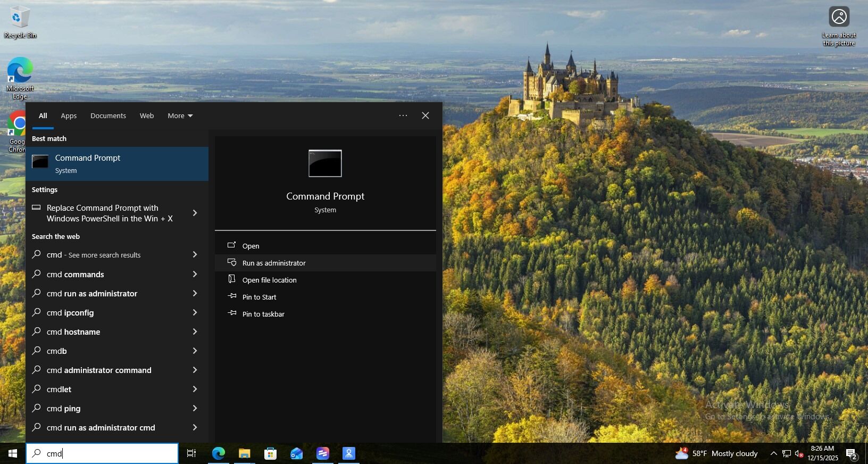868x464 pixels.
Task: Click the Command Prompt icon in Best match
Action: pos(40,161)
